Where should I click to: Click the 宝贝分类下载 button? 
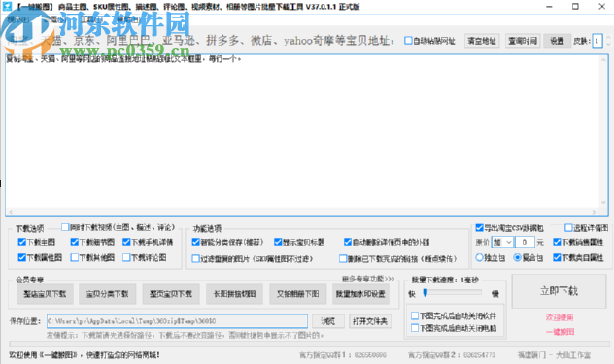[x=108, y=294]
